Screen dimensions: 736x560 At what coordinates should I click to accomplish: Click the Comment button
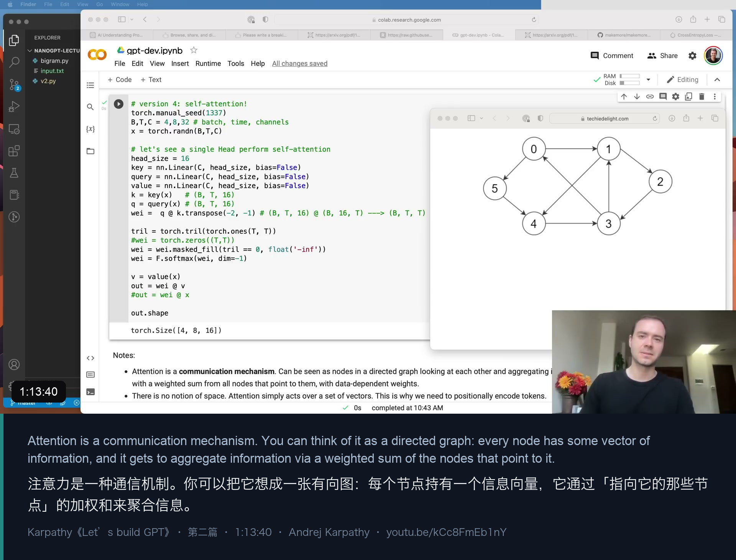(x=612, y=56)
